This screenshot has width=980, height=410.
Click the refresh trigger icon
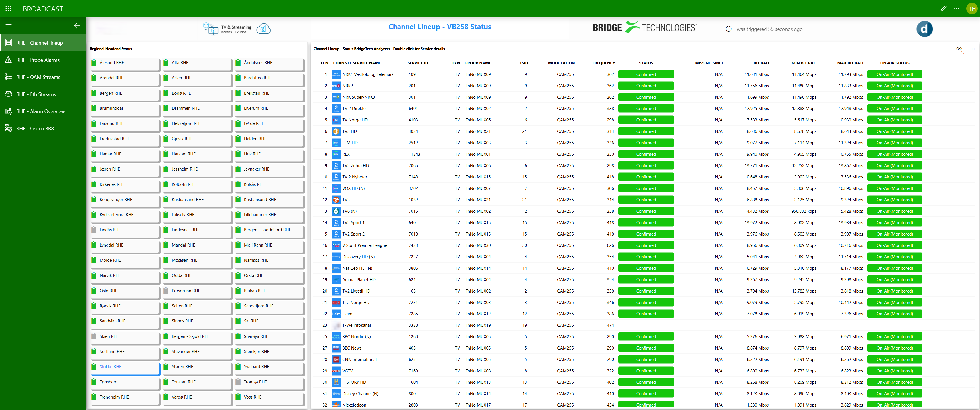point(728,29)
